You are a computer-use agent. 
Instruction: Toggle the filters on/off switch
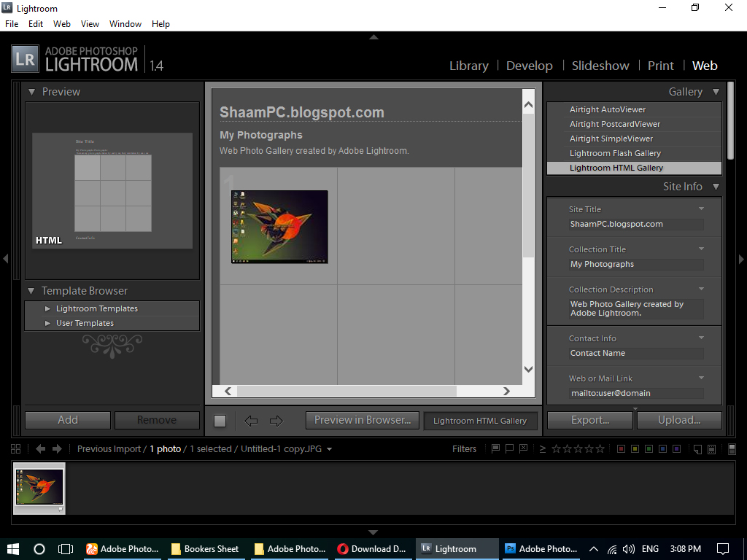732,449
